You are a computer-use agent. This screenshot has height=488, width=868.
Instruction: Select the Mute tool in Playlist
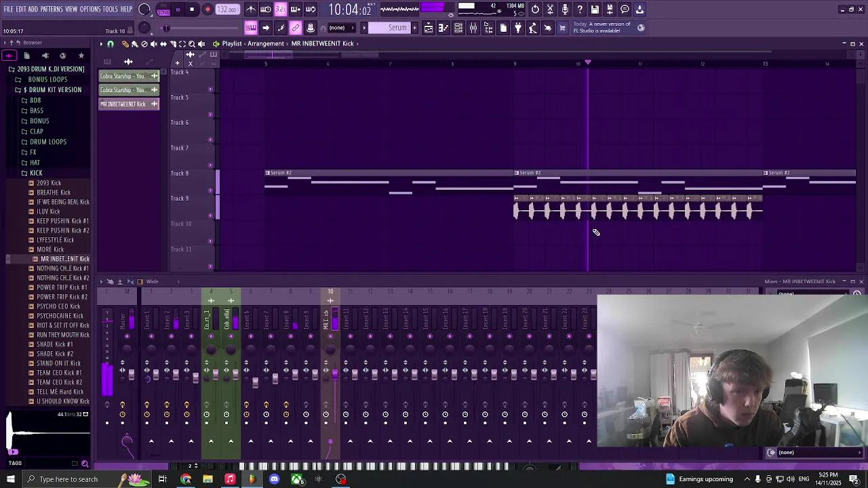153,44
